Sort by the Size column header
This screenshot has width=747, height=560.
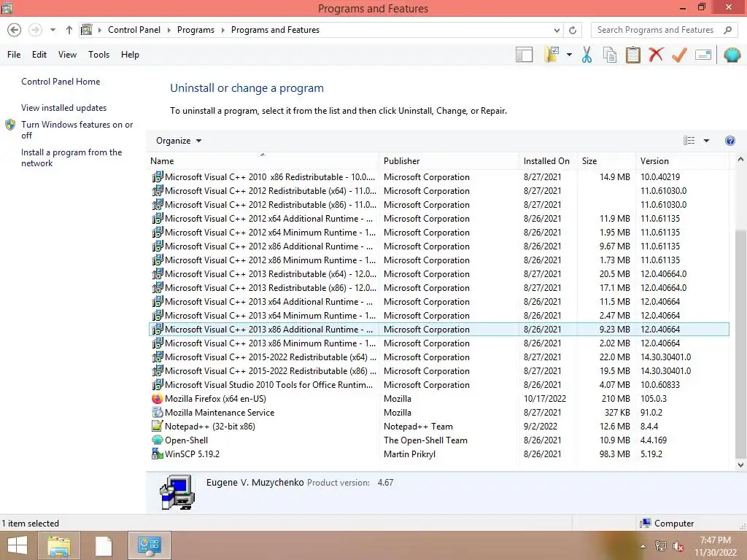tap(605, 161)
